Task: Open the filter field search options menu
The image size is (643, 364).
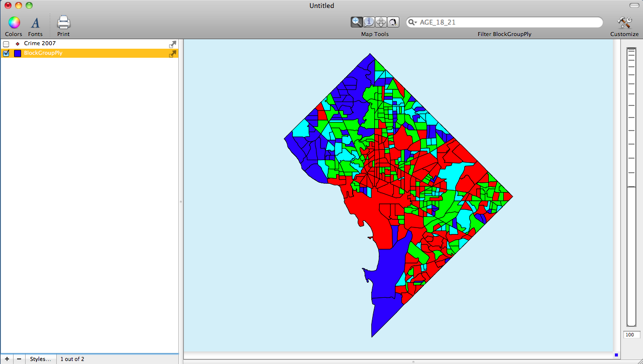Action: 412,22
